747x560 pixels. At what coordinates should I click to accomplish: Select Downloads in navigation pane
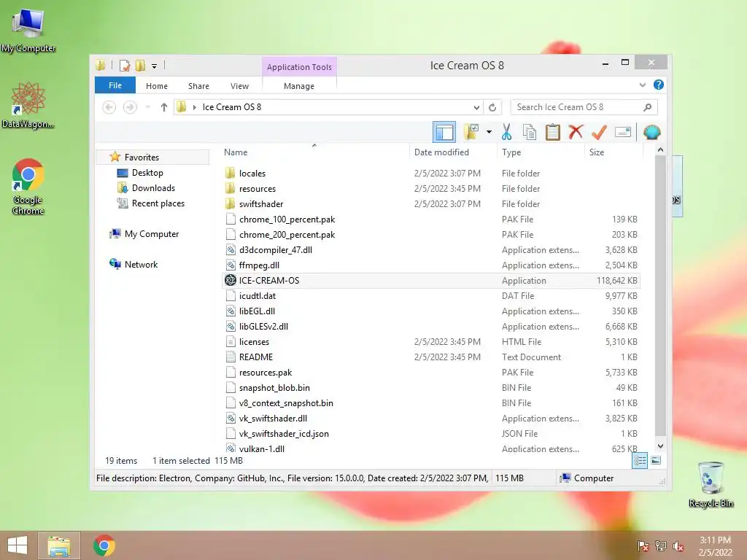tap(153, 188)
